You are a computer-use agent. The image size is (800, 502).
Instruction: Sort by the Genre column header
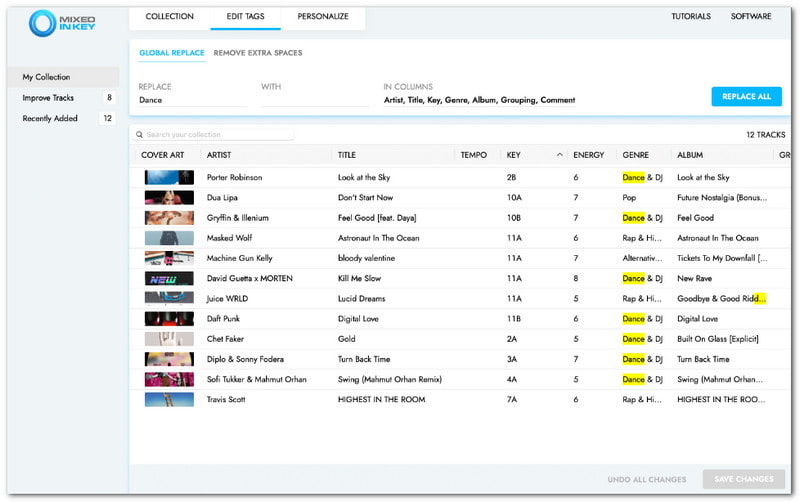[635, 155]
